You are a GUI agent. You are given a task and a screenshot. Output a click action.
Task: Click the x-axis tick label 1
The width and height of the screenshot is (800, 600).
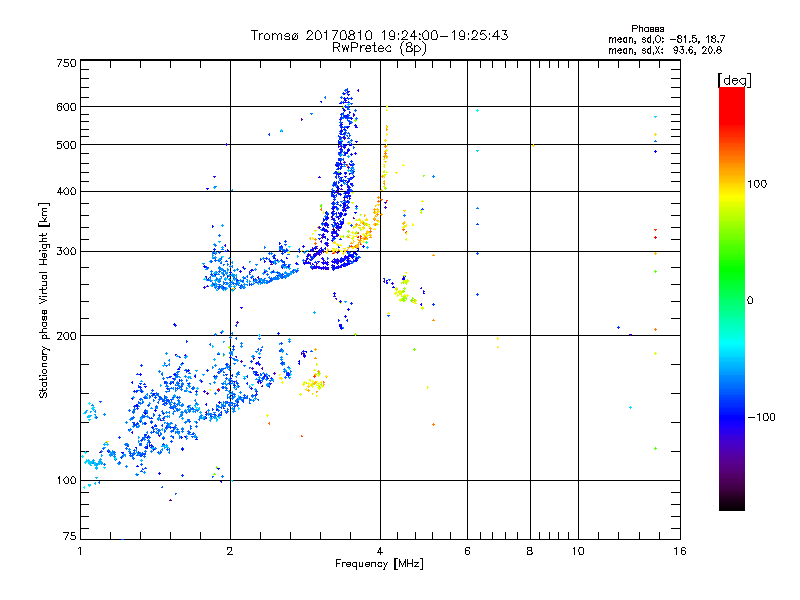pos(80,551)
